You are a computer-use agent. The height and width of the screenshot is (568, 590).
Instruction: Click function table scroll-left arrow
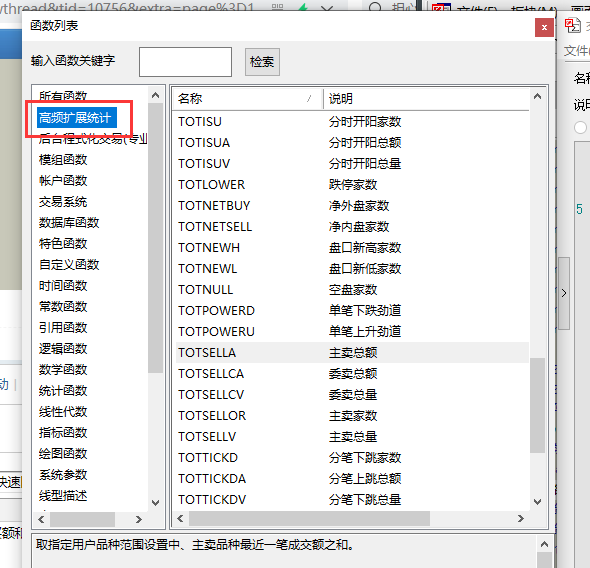point(180,519)
